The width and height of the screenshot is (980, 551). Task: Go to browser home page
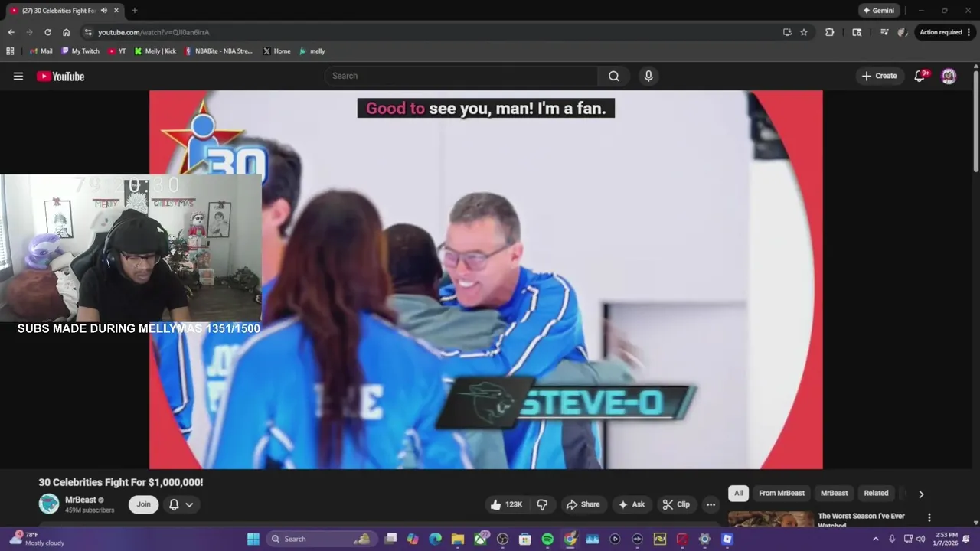66,32
